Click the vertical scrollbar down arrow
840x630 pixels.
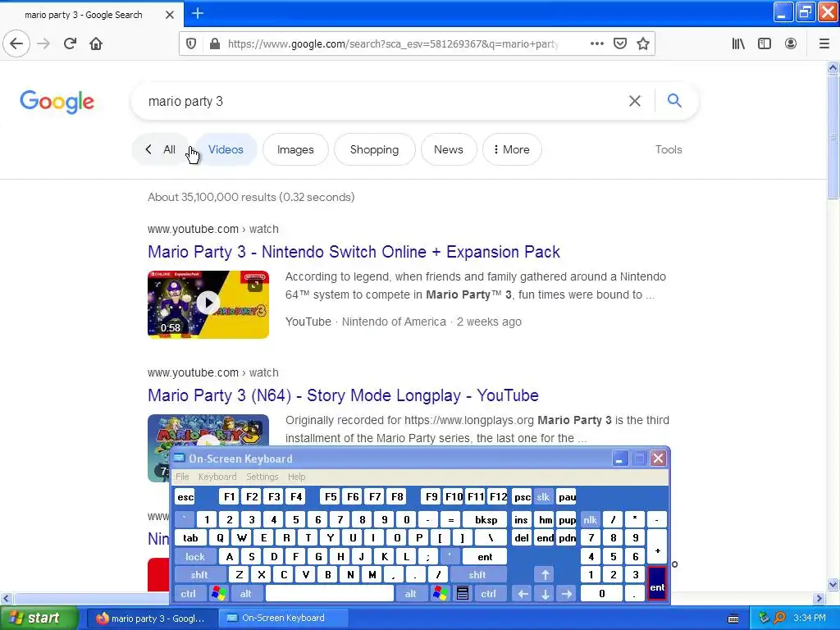(833, 584)
